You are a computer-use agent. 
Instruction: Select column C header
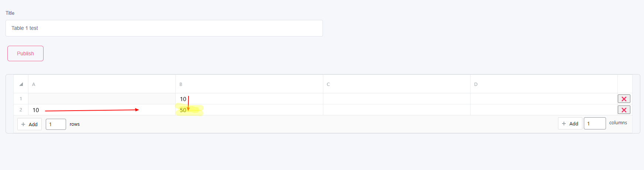coord(397,84)
